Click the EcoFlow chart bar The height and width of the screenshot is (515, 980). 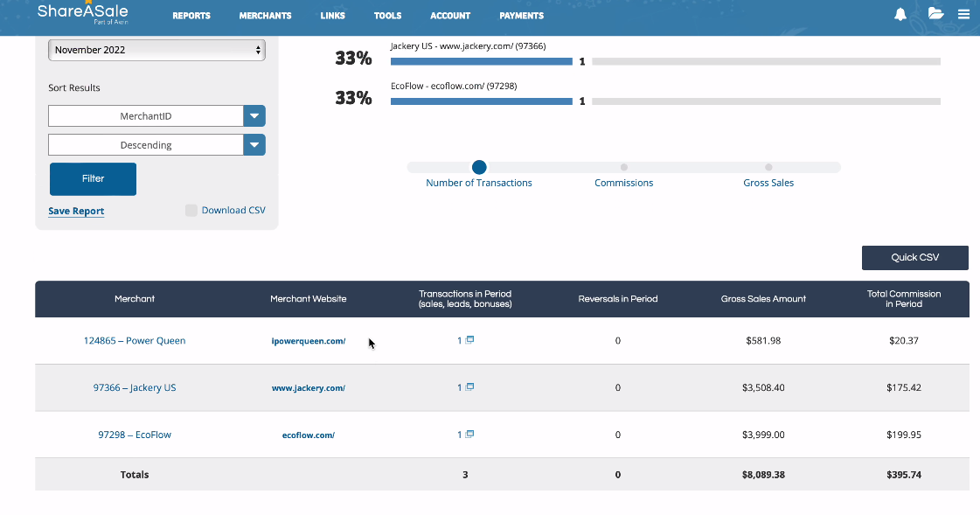point(481,101)
